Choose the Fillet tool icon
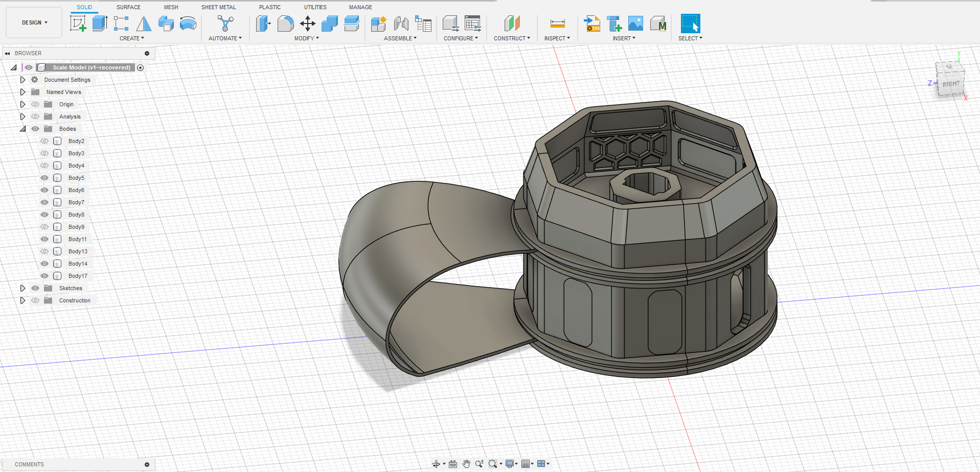This screenshot has width=980, height=472. [285, 23]
